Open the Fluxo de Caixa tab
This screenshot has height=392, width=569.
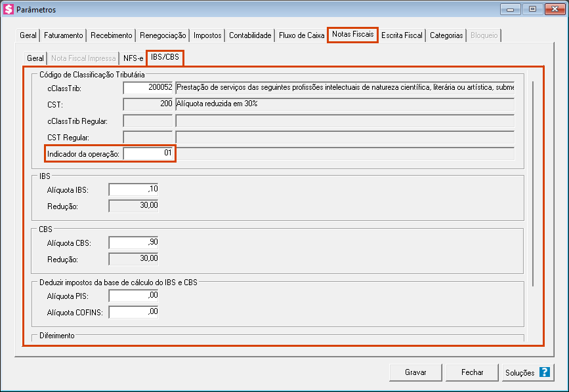tap(301, 35)
